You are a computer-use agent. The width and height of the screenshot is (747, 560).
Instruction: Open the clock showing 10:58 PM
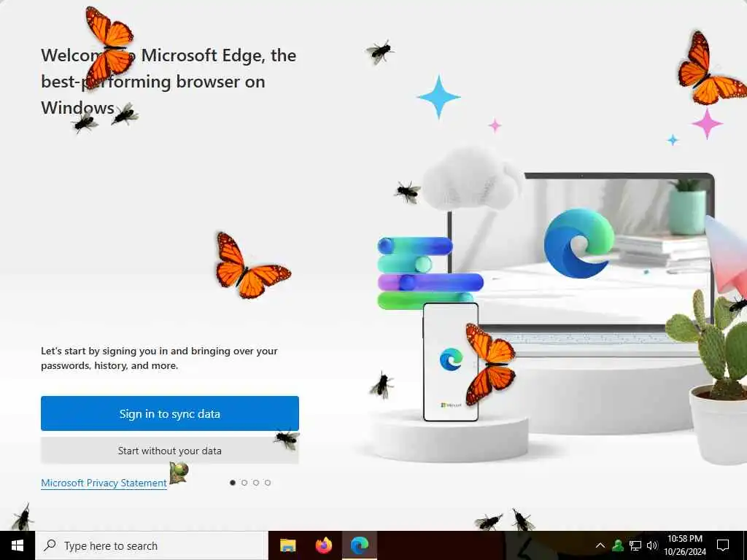tap(685, 545)
